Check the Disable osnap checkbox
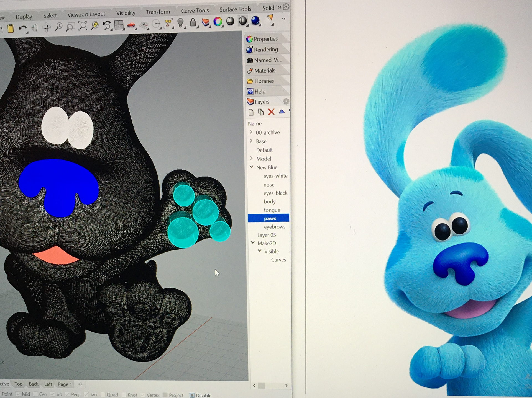This screenshot has height=398, width=532. [192, 395]
